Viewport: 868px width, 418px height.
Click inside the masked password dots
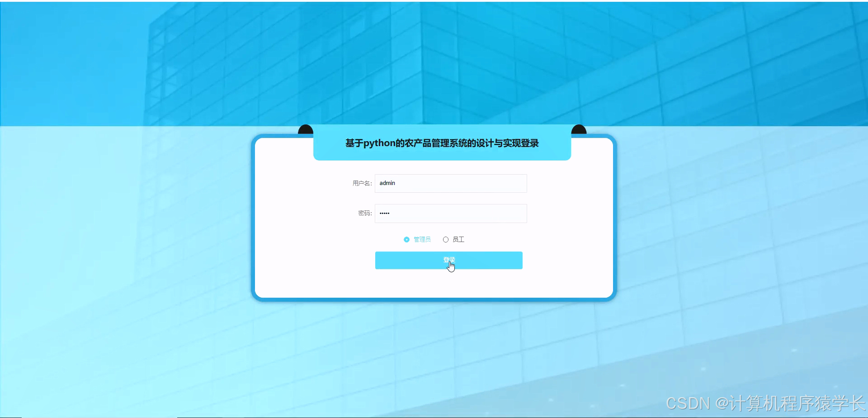[385, 213]
